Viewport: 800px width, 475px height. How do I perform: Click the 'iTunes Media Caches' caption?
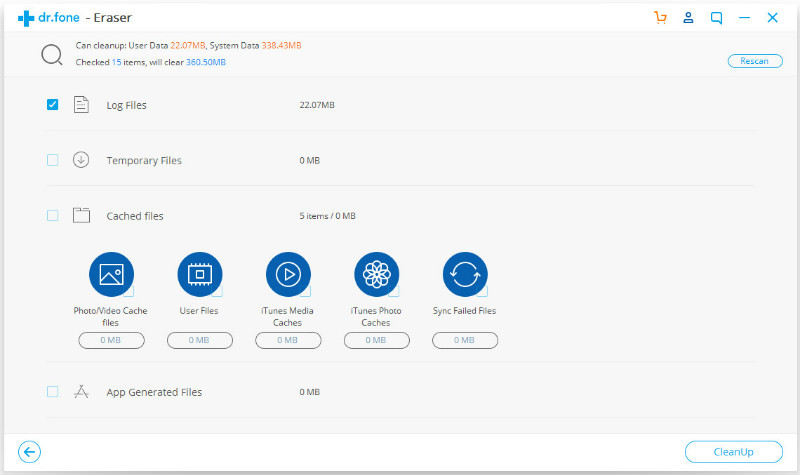pyautogui.click(x=287, y=316)
